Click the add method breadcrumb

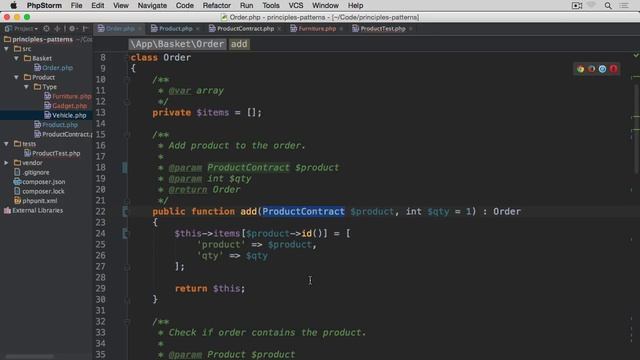click(x=239, y=44)
